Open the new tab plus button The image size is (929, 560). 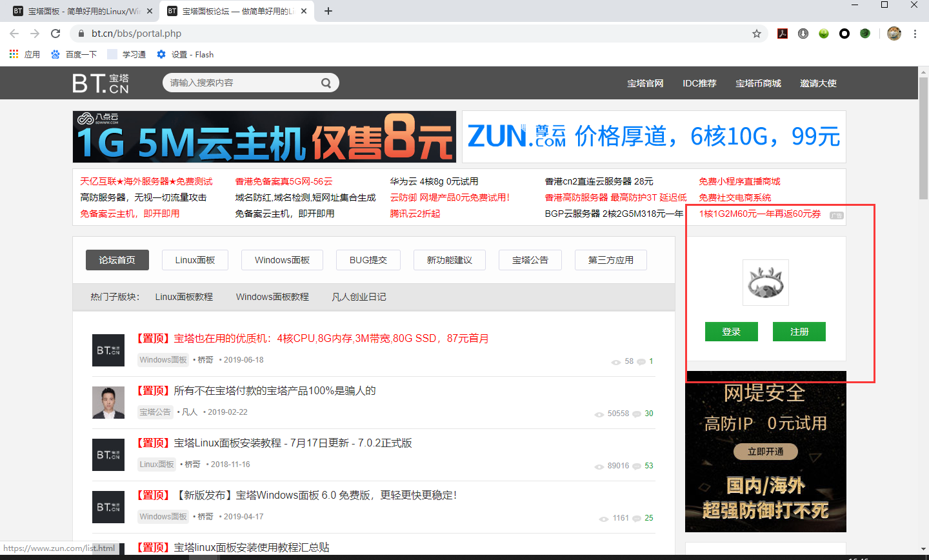click(x=328, y=11)
